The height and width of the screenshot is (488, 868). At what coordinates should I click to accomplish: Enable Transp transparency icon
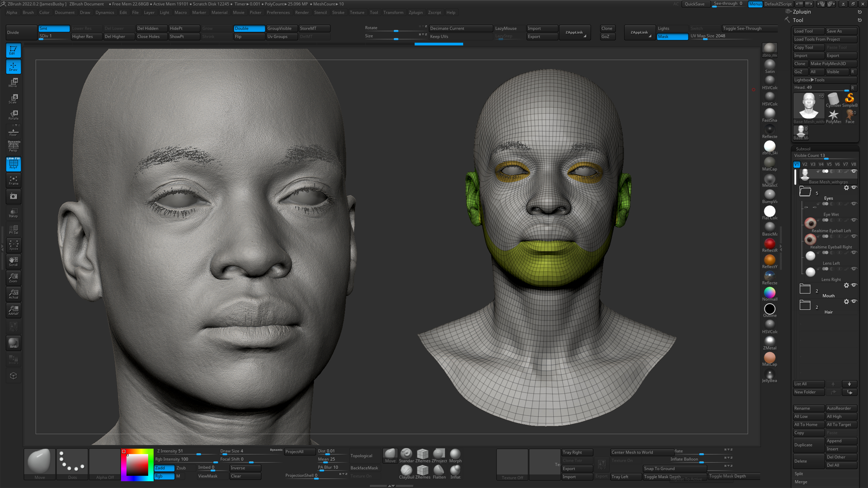coord(14,213)
